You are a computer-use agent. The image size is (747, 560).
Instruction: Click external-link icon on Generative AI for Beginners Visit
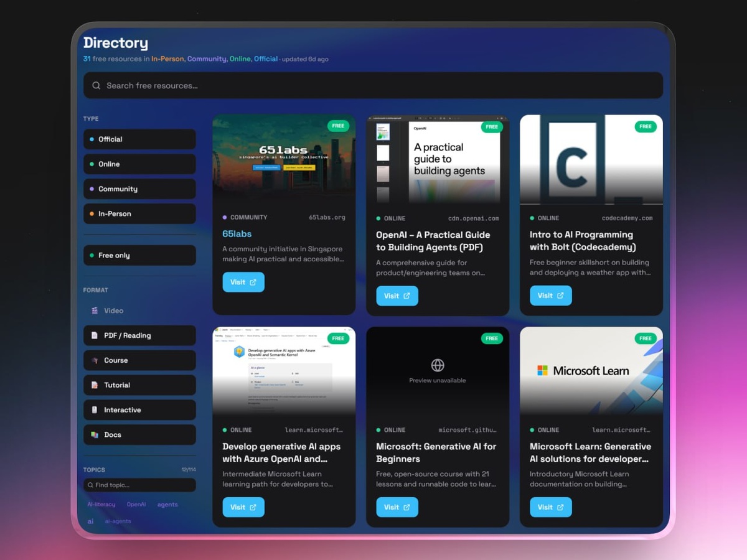pyautogui.click(x=406, y=508)
